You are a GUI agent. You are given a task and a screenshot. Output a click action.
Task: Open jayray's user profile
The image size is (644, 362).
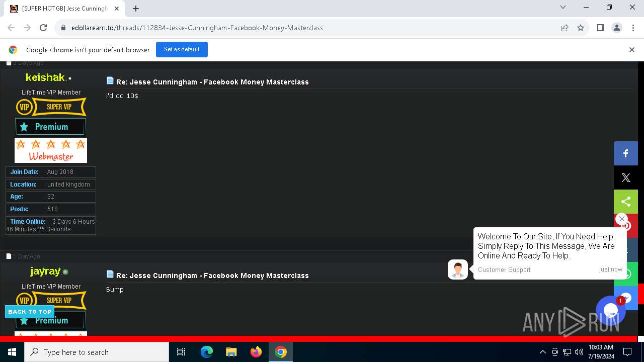tap(45, 271)
